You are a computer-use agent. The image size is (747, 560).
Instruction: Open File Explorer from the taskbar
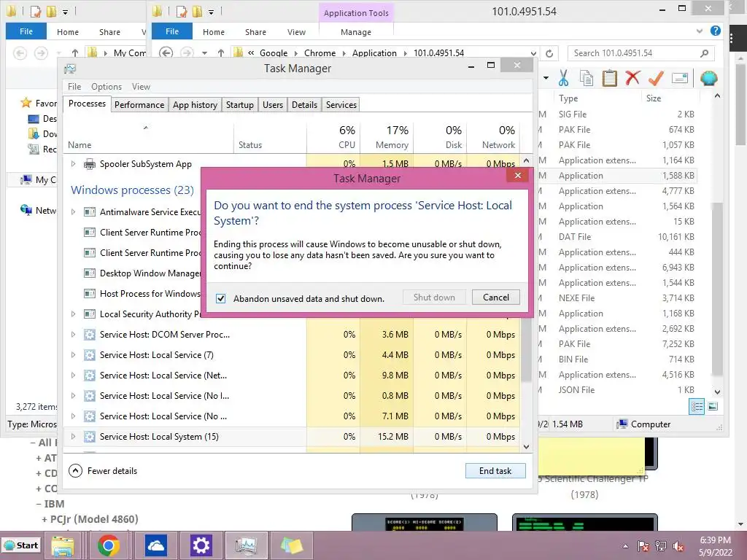coord(63,545)
